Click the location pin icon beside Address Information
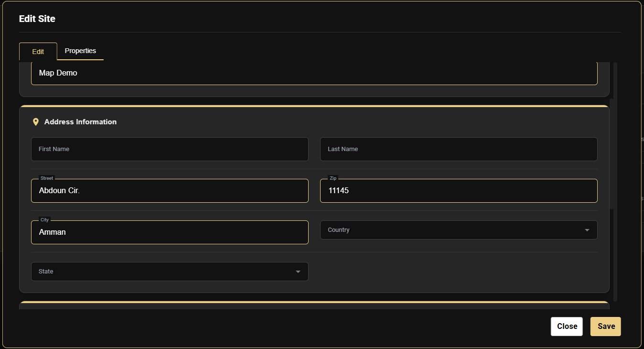This screenshot has width=644, height=349. point(35,122)
